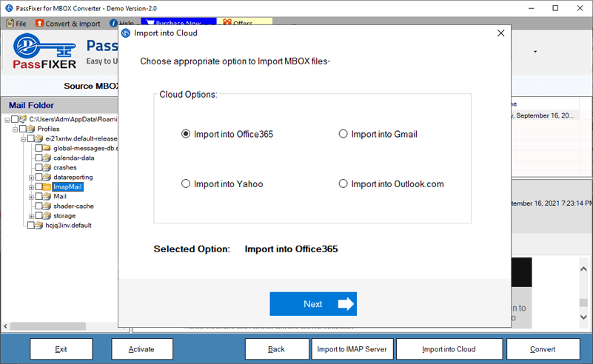Check the ei21xntw.default-release checkbox
Image resolution: width=593 pixels, height=364 pixels.
pos(30,138)
